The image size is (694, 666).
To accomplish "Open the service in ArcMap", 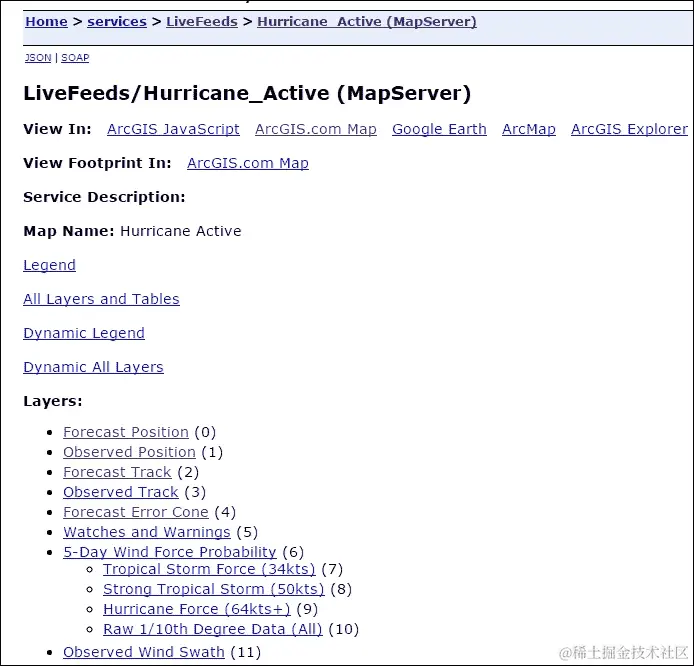I will coord(529,129).
